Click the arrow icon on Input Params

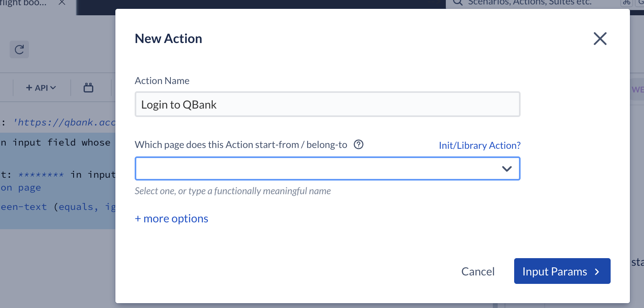tap(597, 272)
